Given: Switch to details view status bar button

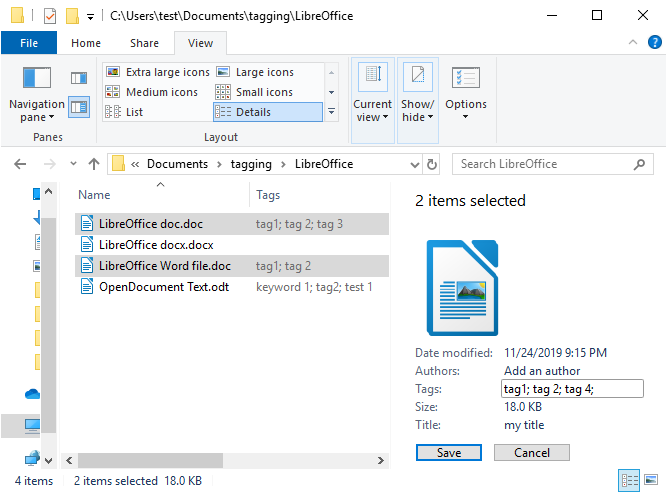Looking at the screenshot, I should [629, 481].
